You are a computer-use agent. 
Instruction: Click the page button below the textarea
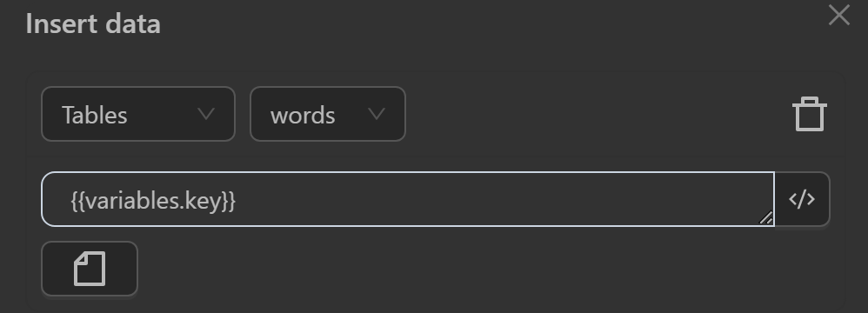click(x=90, y=269)
